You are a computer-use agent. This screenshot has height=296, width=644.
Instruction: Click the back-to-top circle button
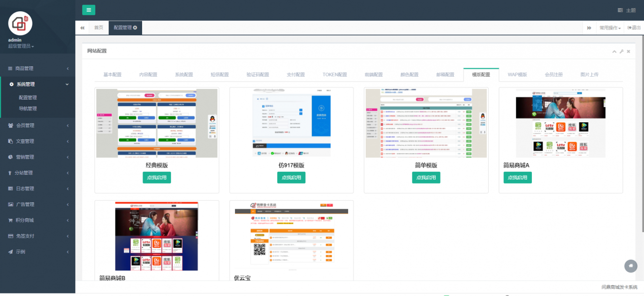coord(631,266)
